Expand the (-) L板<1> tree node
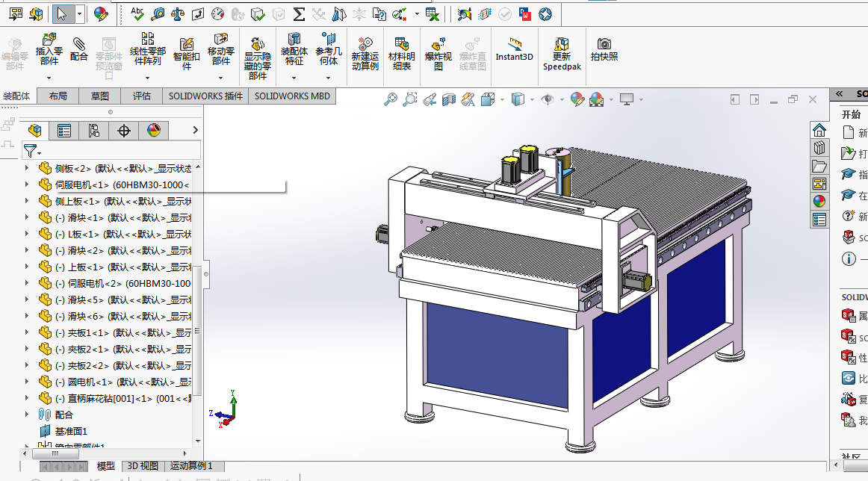The image size is (868, 481). point(27,234)
